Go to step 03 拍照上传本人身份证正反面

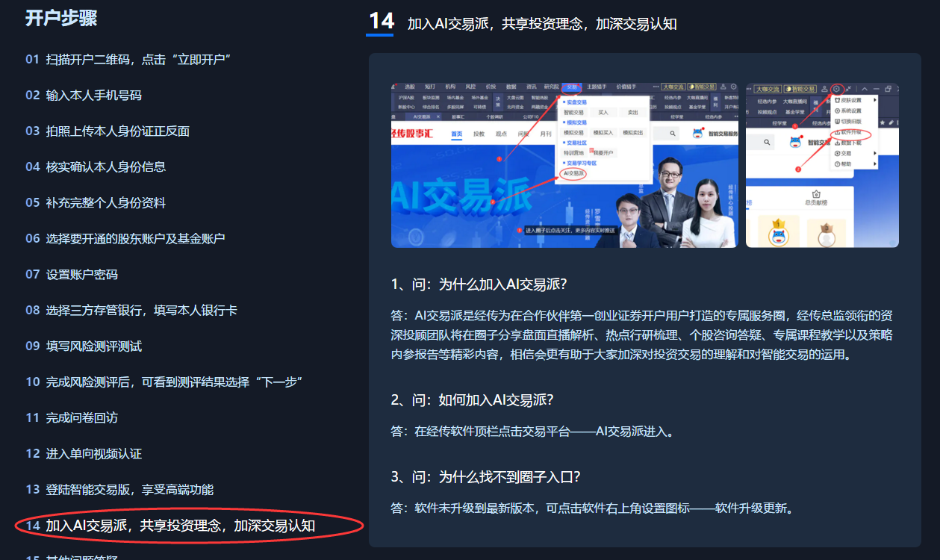(108, 131)
